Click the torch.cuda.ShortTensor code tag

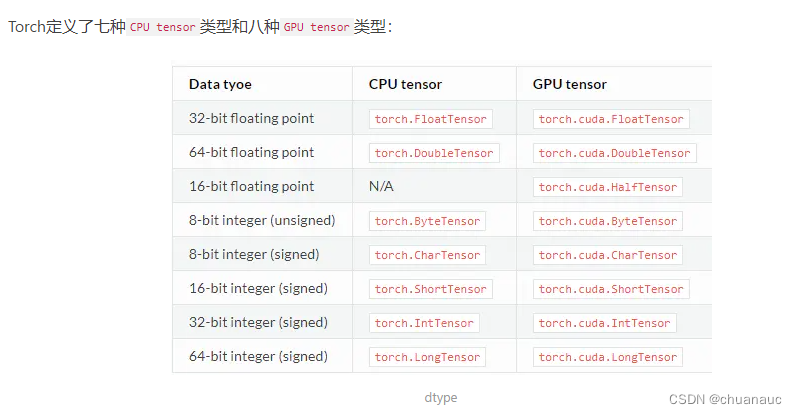tap(611, 289)
